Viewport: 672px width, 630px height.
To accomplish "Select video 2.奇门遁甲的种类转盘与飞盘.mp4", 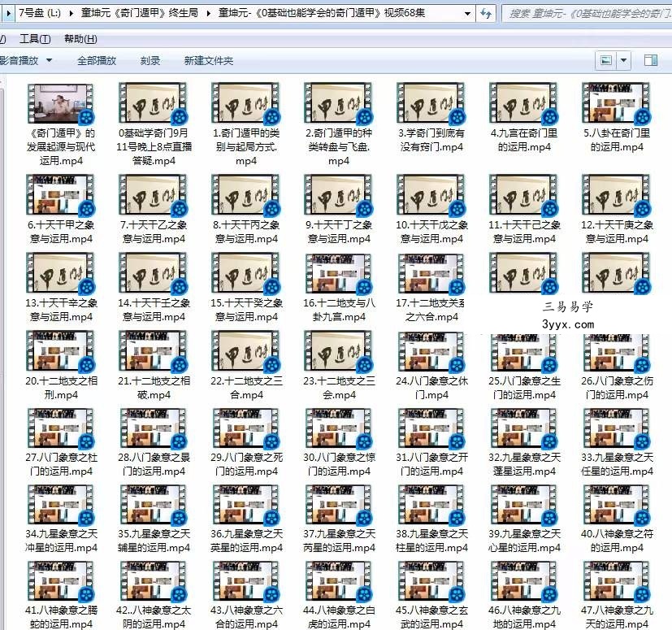I will point(339,124).
